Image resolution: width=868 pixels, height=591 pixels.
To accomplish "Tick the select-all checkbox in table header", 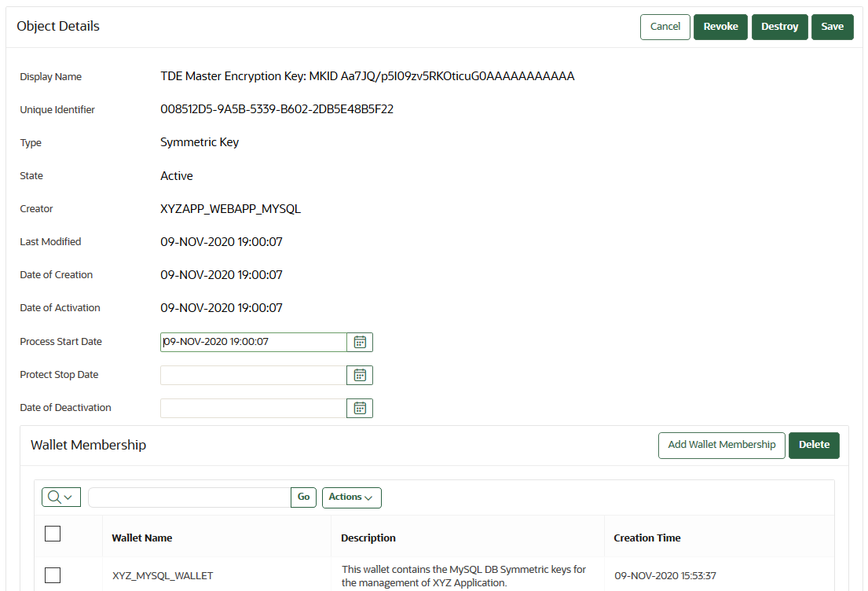I will [53, 534].
